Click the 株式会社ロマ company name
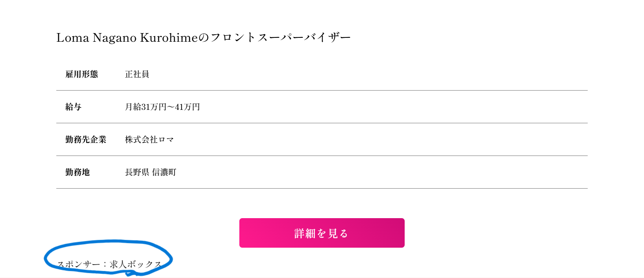This screenshot has height=278, width=644. (x=149, y=139)
